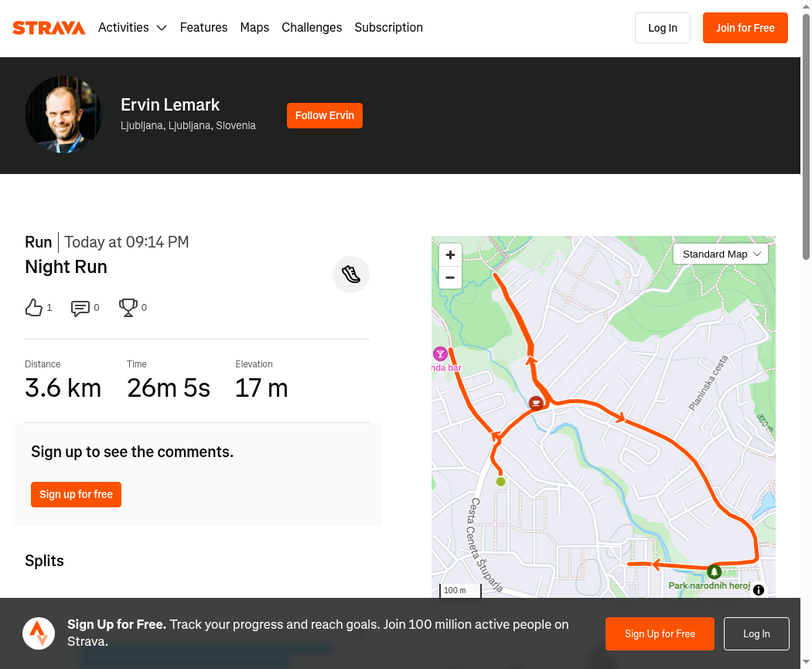Open the Subscription menu item
Screen dimensions: 812x669
[x=388, y=27]
